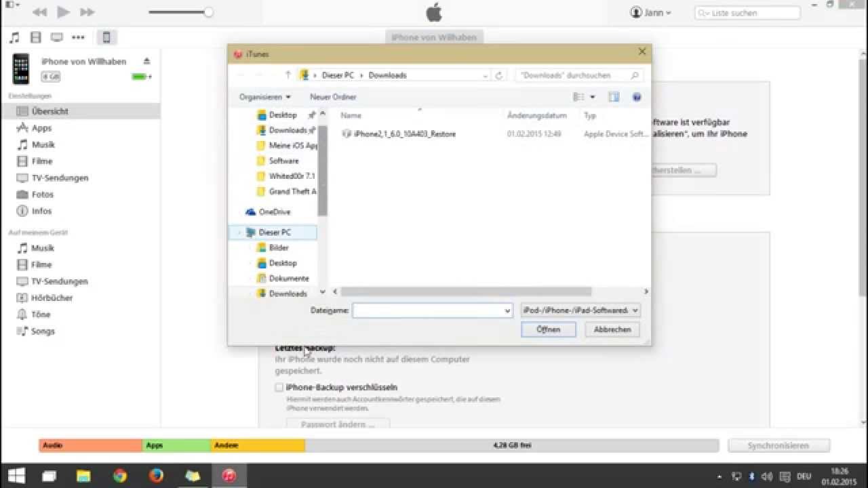Select OneDrive in the navigation tree
This screenshot has width=868, height=488.
[274, 212]
